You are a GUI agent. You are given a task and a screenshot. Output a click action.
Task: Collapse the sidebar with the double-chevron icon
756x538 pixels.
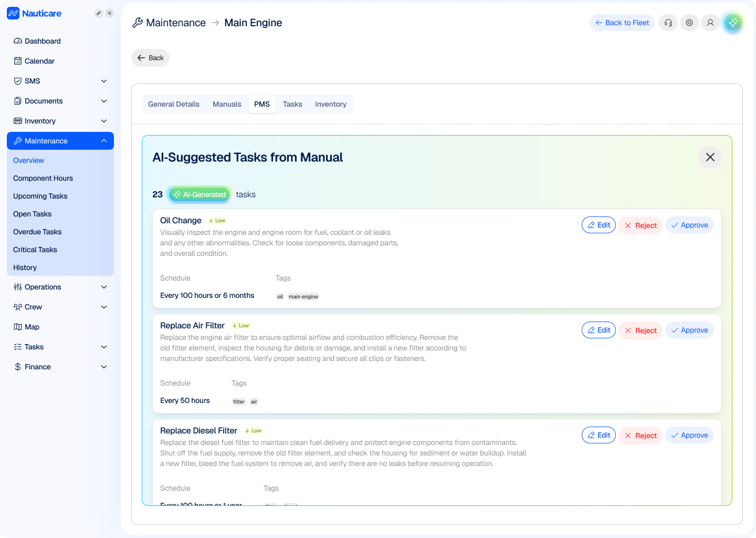[110, 13]
